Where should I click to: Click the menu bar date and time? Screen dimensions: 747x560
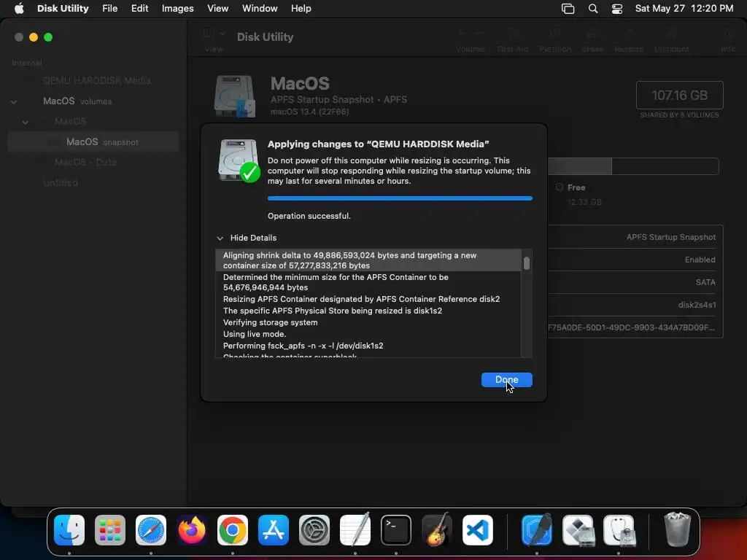[684, 8]
